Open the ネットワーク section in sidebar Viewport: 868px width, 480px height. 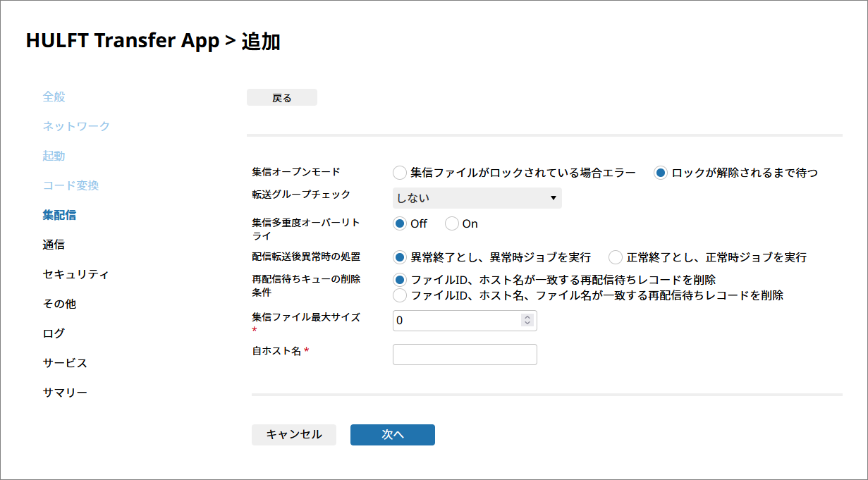pos(76,126)
